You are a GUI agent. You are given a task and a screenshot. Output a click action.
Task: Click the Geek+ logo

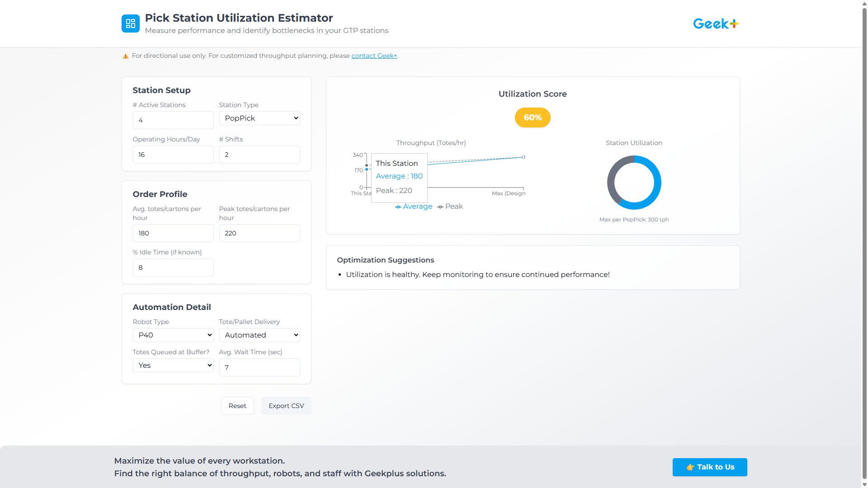coord(715,23)
